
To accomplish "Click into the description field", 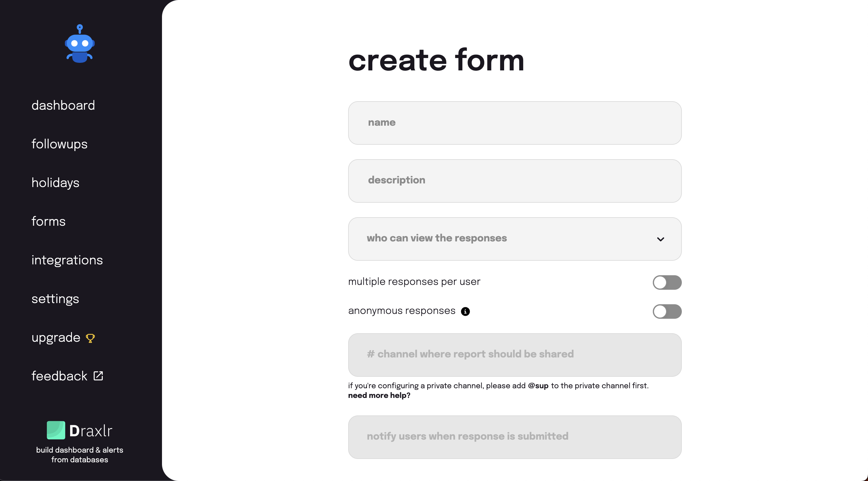I will click(x=514, y=181).
